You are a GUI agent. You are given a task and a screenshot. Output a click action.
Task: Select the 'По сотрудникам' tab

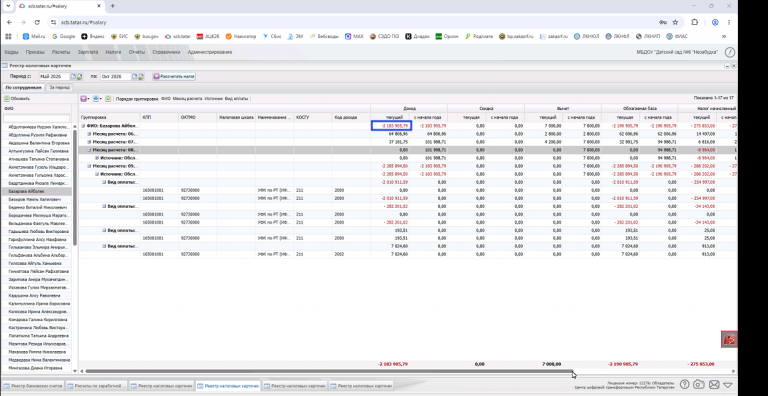click(x=24, y=87)
